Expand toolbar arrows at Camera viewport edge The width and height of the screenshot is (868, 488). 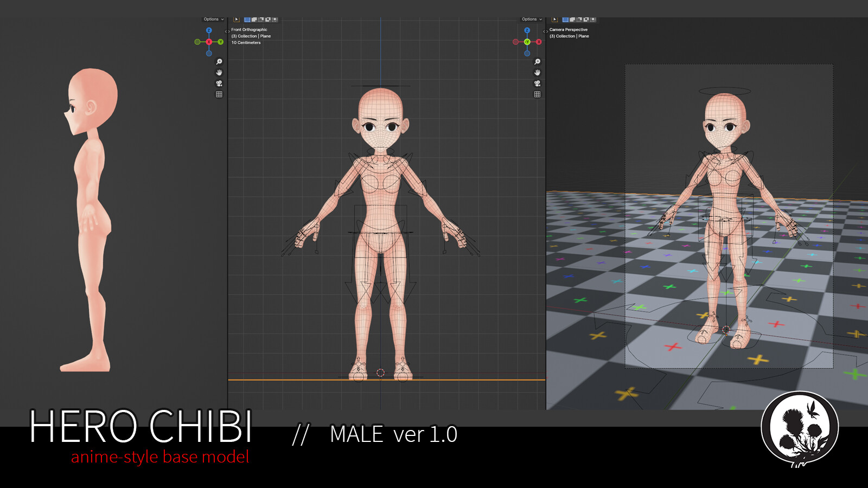[545, 31]
